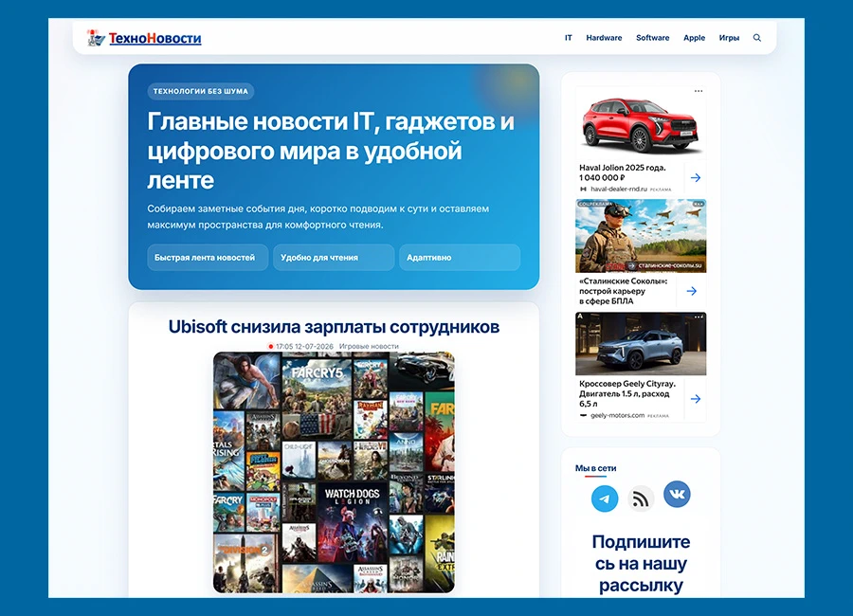Click the 'Адаптивно' pill
Screen dimensions: 853x616
pyautogui.click(x=460, y=258)
